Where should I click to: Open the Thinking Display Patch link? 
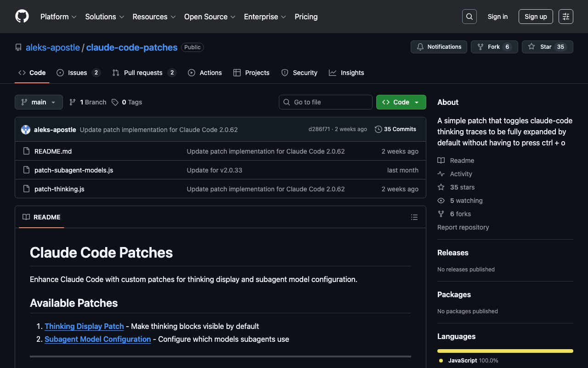point(84,326)
